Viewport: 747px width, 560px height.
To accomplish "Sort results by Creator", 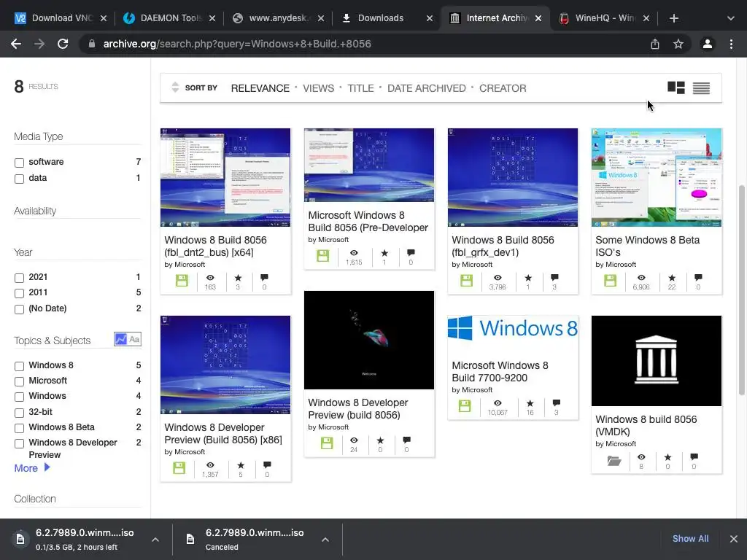I will (503, 88).
